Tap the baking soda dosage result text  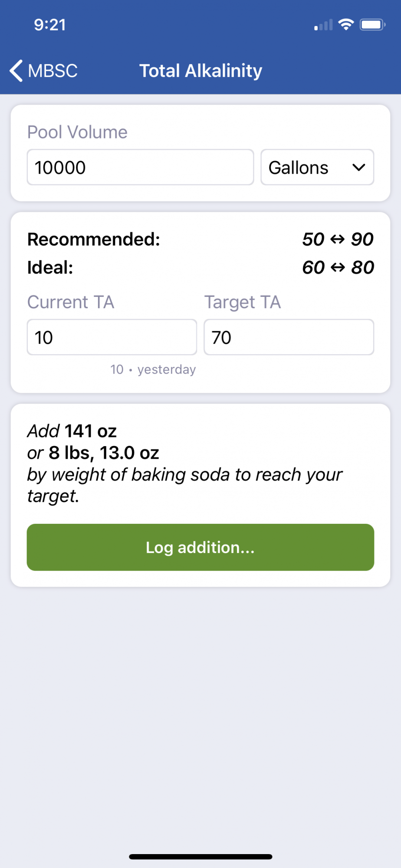click(x=184, y=464)
